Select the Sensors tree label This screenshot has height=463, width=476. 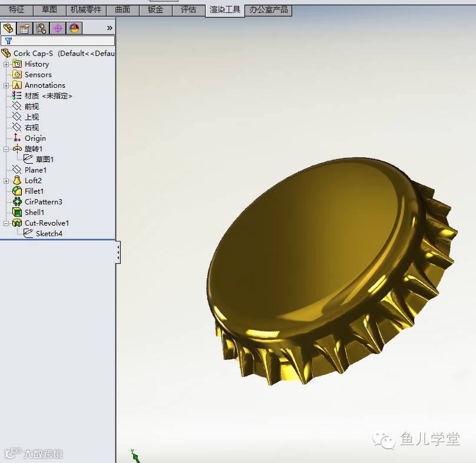click(x=38, y=75)
